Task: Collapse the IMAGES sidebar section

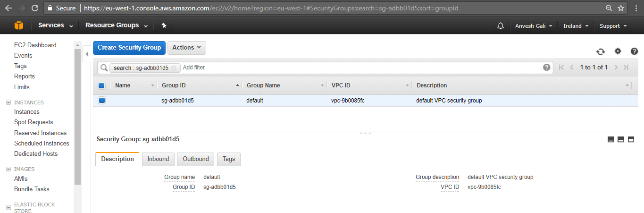Action: (8, 169)
